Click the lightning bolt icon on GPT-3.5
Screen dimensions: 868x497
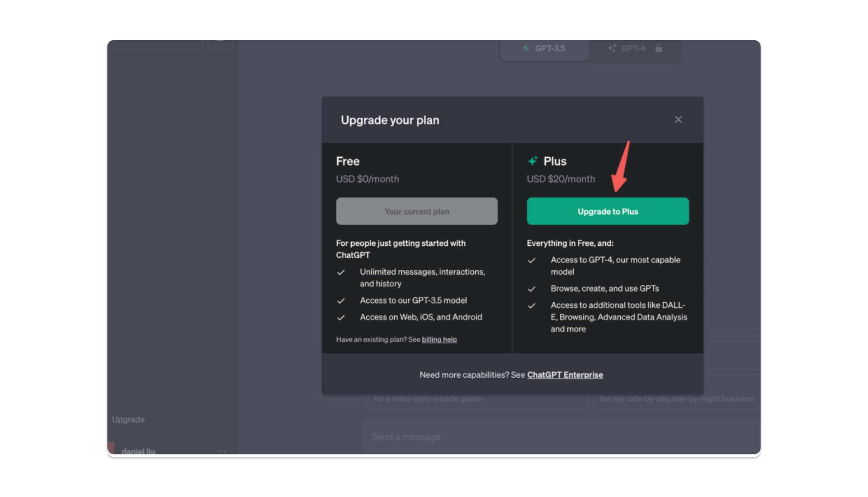click(526, 48)
